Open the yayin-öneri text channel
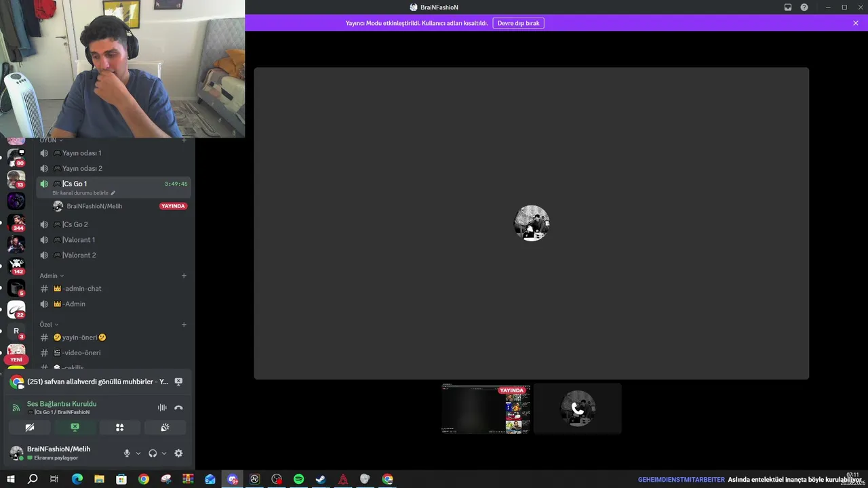This screenshot has height=488, width=868. pyautogui.click(x=113, y=338)
